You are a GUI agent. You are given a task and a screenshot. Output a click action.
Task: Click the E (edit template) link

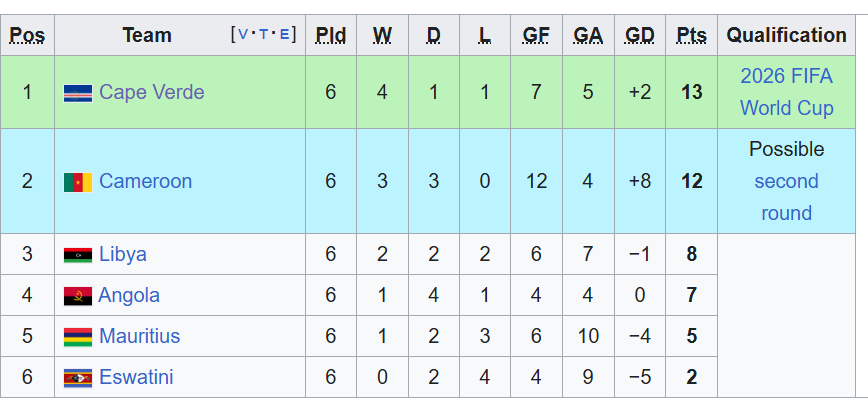(x=285, y=35)
